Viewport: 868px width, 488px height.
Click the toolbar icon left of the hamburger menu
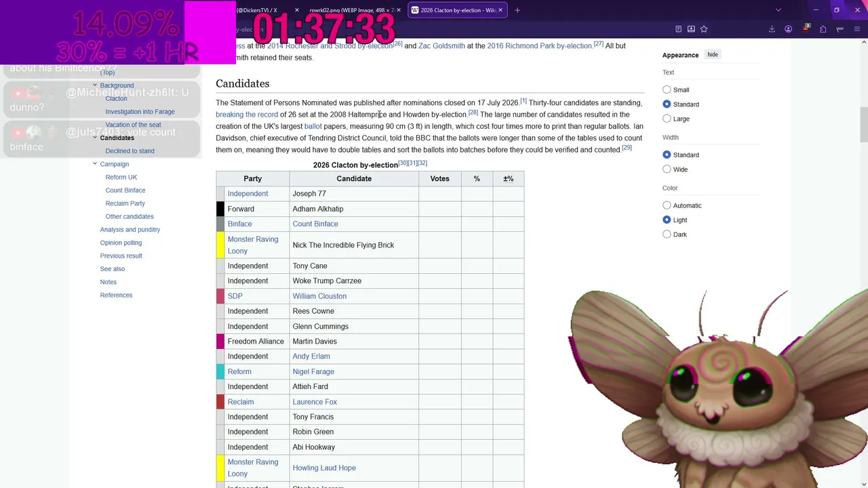840,29
